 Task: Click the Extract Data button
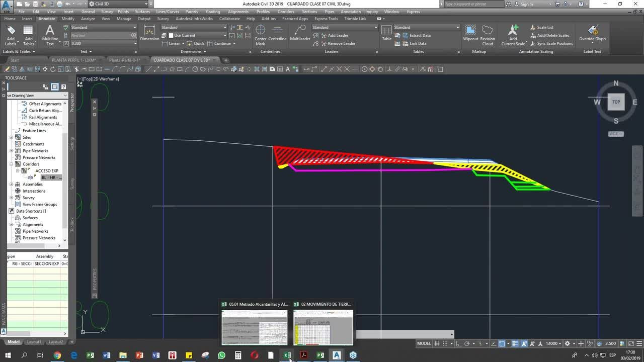[x=420, y=36]
